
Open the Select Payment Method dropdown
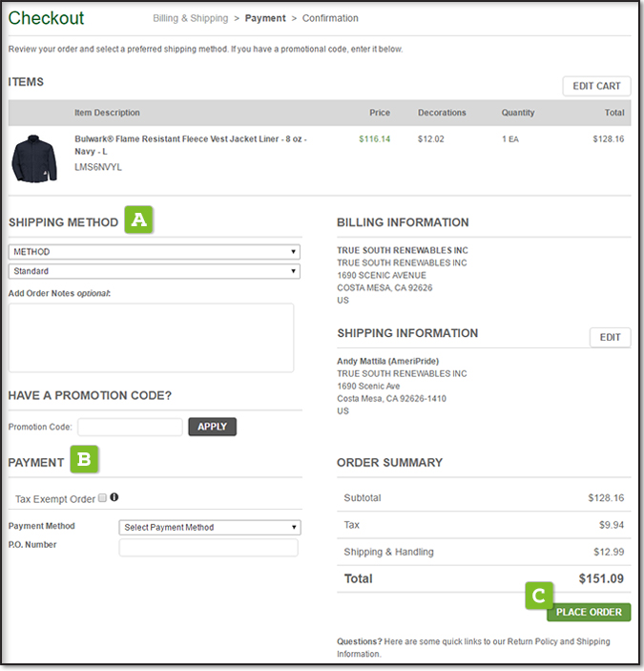click(210, 527)
